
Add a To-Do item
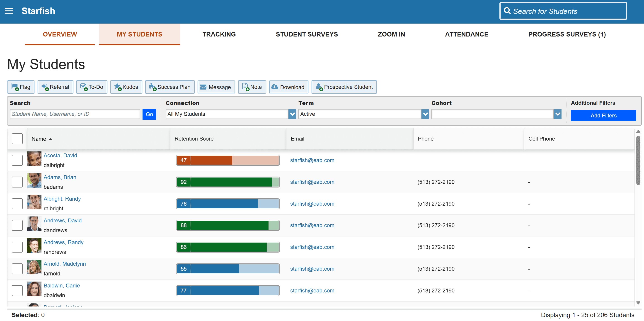[x=92, y=87]
